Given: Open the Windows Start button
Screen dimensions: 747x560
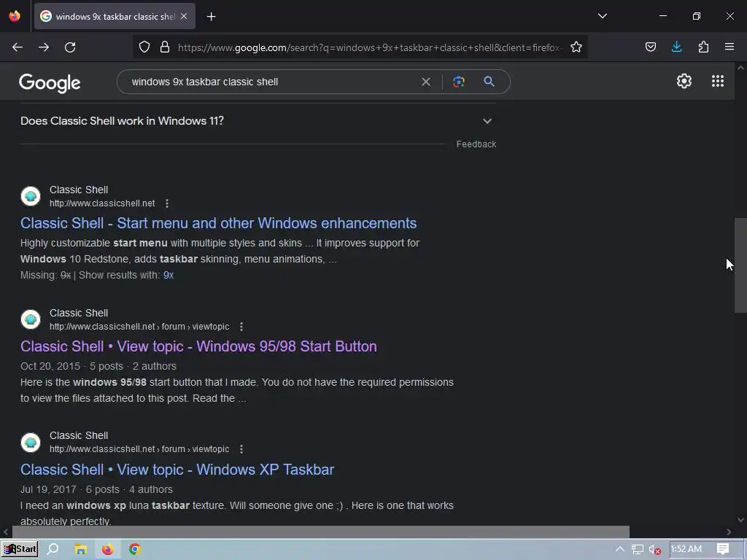Looking at the screenshot, I should pyautogui.click(x=20, y=550).
